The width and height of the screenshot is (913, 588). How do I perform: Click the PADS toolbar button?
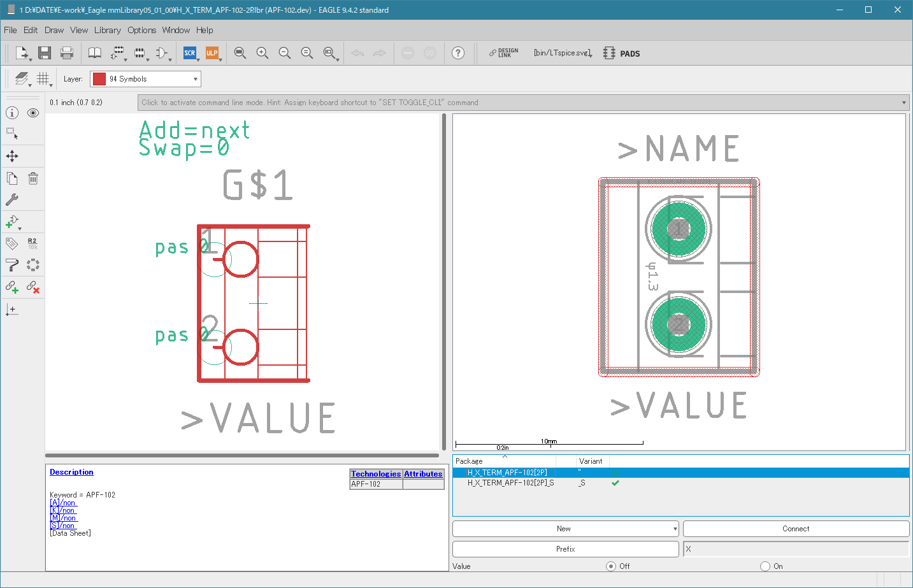pos(622,53)
